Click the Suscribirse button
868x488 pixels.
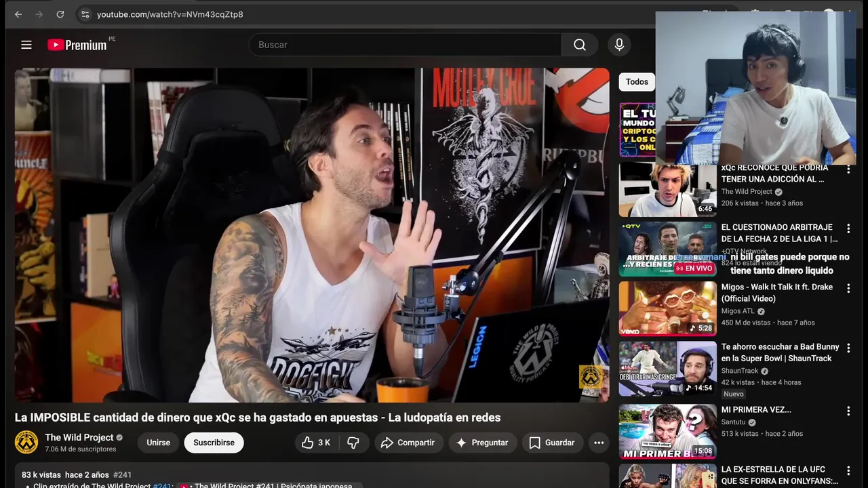click(214, 443)
